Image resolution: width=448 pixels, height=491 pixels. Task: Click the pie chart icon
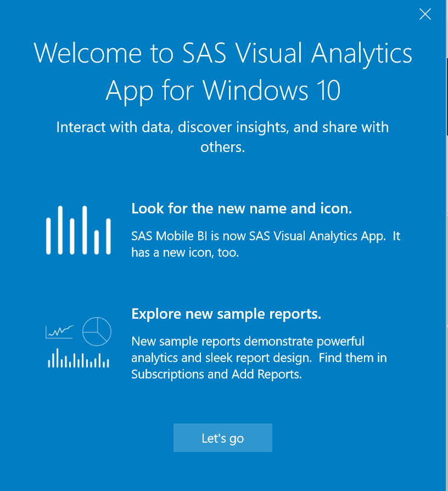[97, 331]
